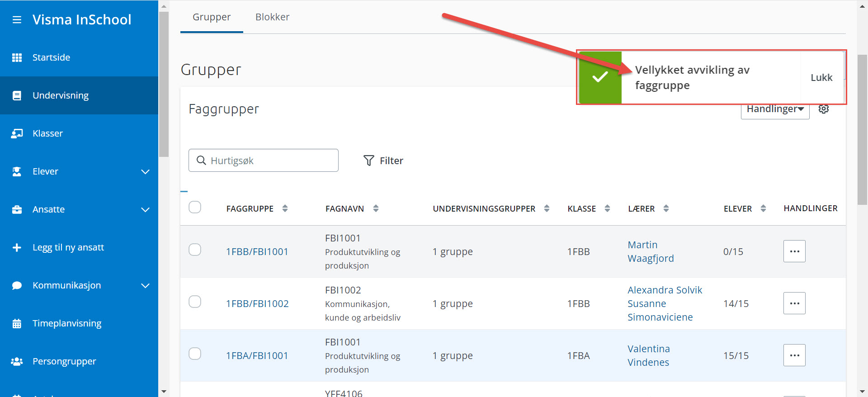Image resolution: width=868 pixels, height=397 pixels.
Task: Click the Elever student icon
Action: pos(17,171)
